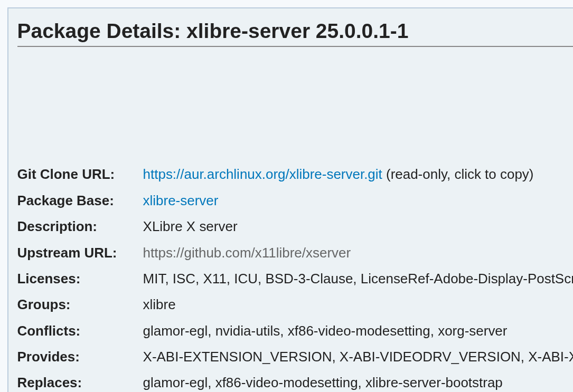
Task: Click the 'Provides:' label
Action: click(x=48, y=357)
